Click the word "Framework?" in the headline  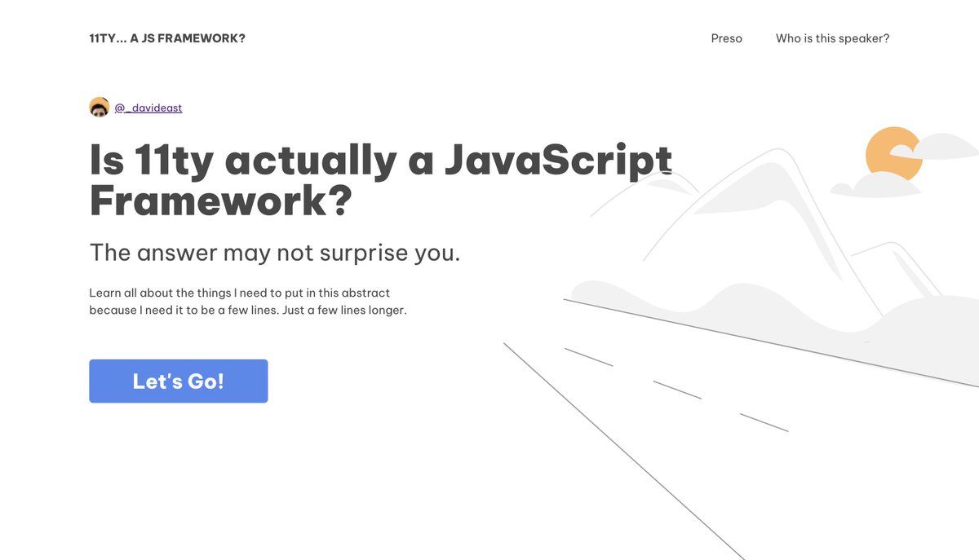point(221,200)
